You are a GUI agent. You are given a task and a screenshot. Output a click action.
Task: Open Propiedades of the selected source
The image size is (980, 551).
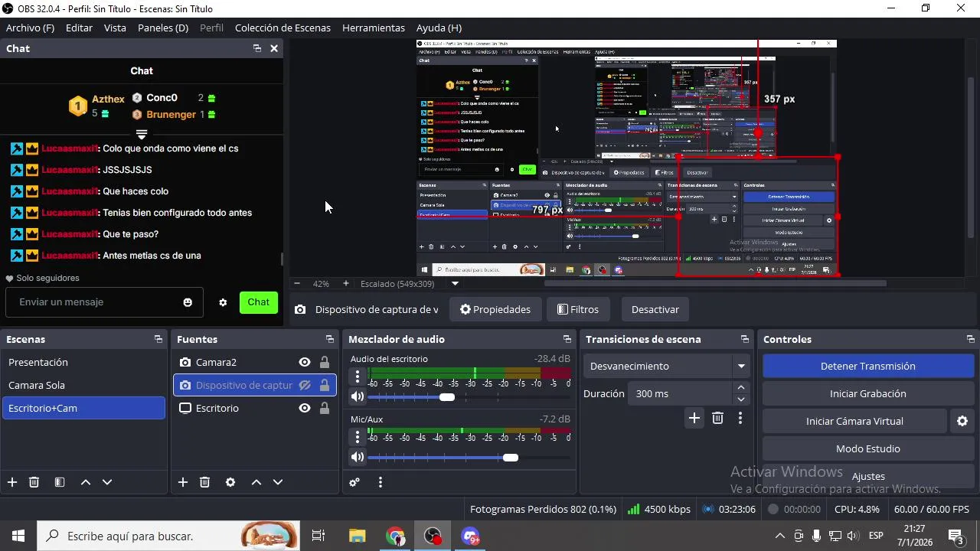[495, 309]
